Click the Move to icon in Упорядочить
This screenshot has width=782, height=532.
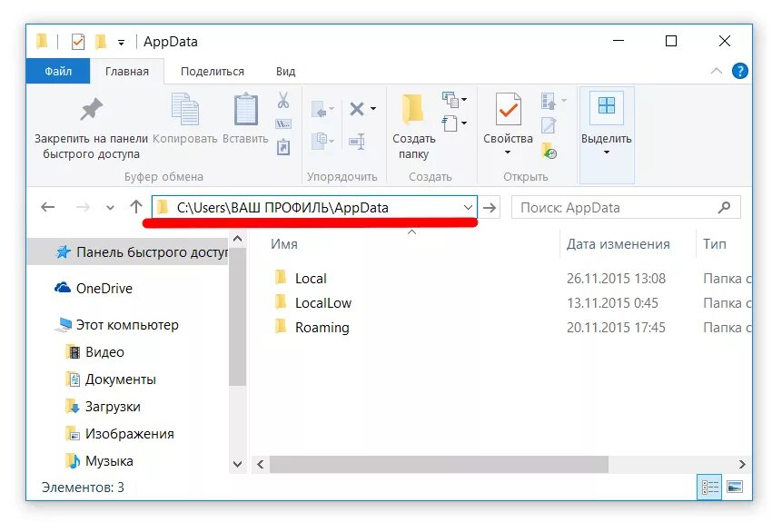tap(319, 109)
